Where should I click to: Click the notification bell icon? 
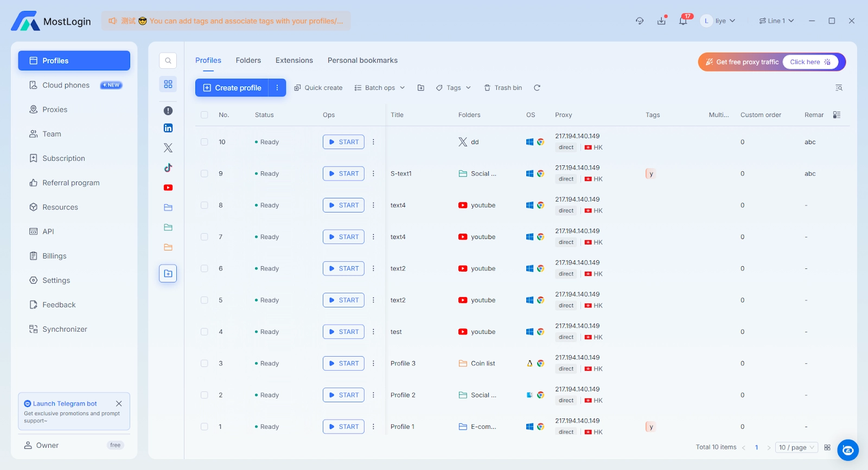[683, 21]
